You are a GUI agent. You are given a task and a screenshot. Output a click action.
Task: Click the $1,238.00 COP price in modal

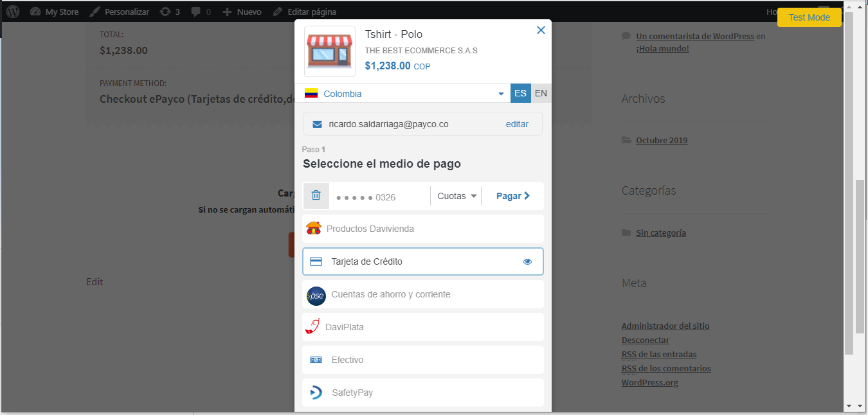(x=397, y=66)
